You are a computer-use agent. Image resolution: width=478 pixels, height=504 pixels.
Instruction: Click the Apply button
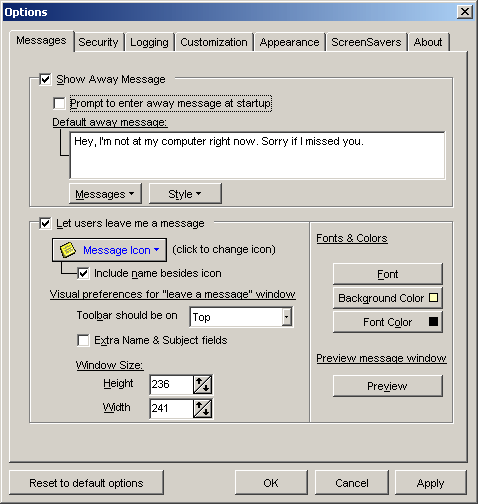pyautogui.click(x=430, y=483)
